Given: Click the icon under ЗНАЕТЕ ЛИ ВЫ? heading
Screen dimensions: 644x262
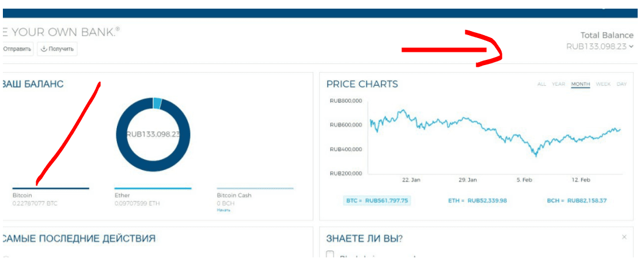Looking at the screenshot, I should (330, 255).
